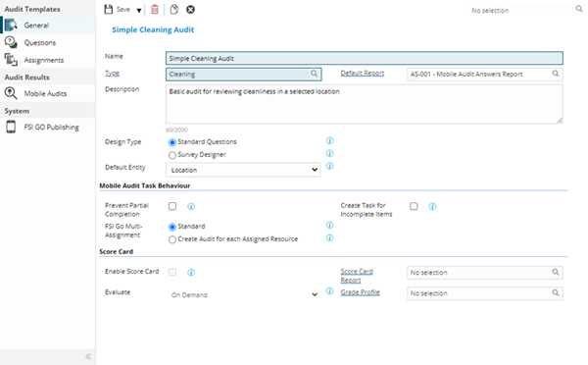The width and height of the screenshot is (588, 365).
Task: Collapse the sidebar with double-chevron icon
Action: [x=88, y=356]
